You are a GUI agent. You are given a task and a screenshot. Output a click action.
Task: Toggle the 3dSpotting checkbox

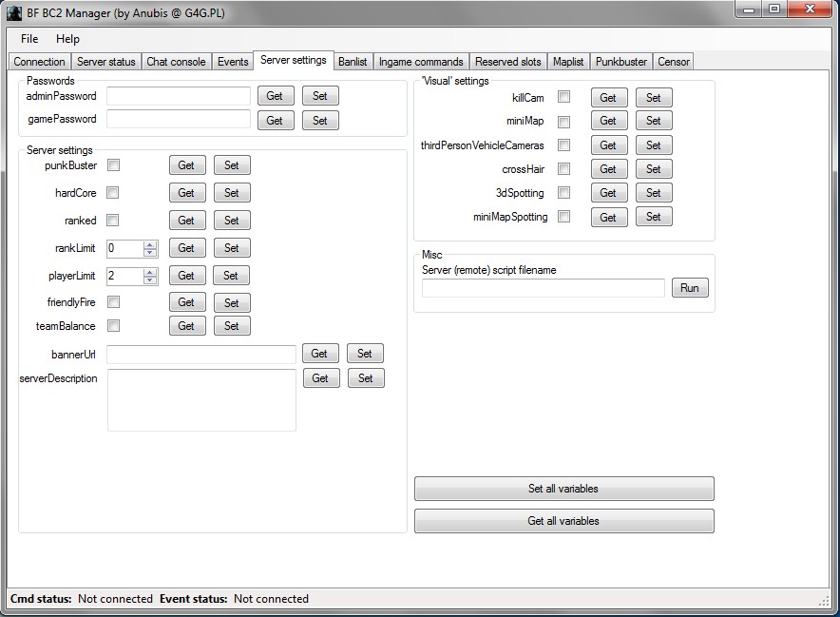pyautogui.click(x=564, y=193)
